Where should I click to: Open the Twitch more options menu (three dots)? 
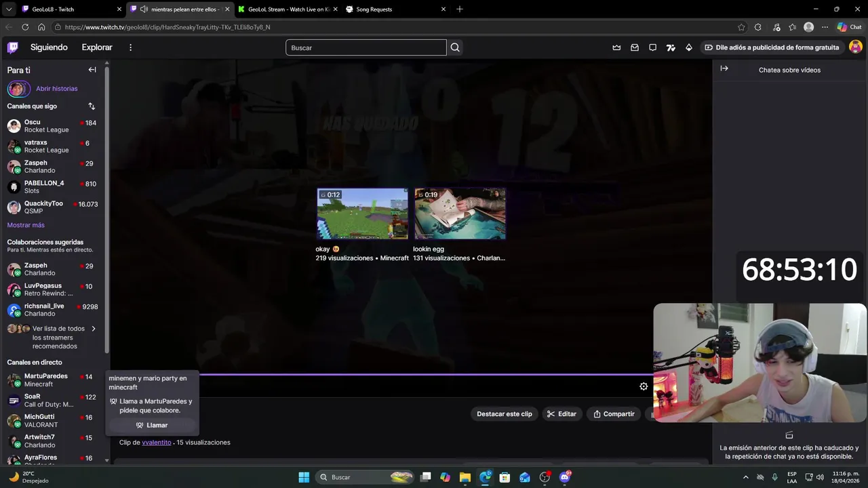pyautogui.click(x=131, y=47)
